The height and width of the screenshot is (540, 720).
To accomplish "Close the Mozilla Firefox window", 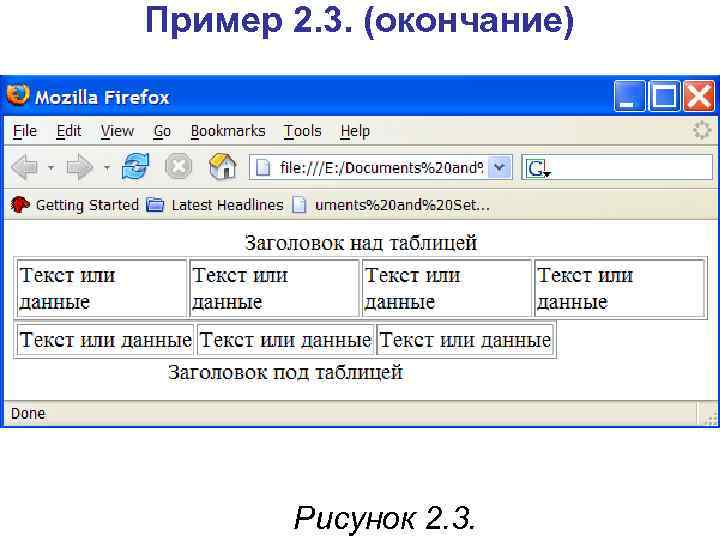I will [x=698, y=96].
